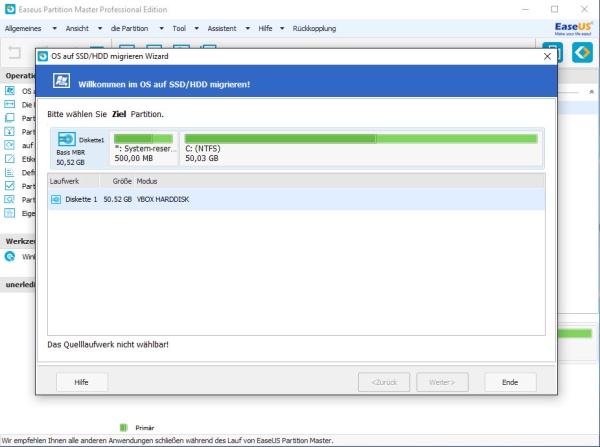Click the Eigenschaften properties sidebar icon
The width and height of the screenshot is (600, 447).
coord(10,213)
